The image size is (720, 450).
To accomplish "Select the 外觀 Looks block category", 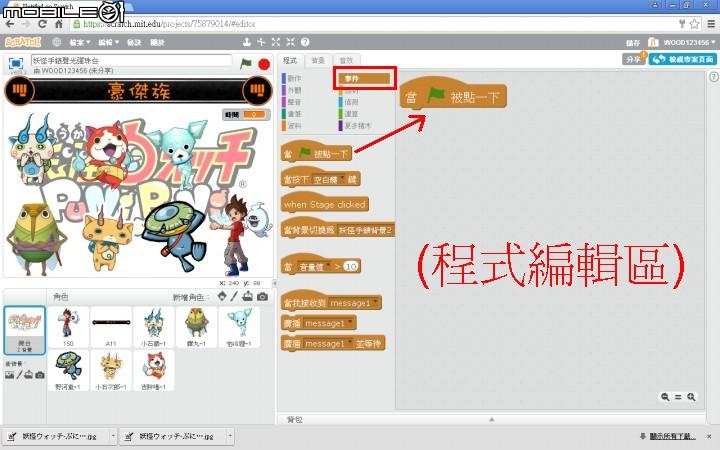I will [x=294, y=90].
